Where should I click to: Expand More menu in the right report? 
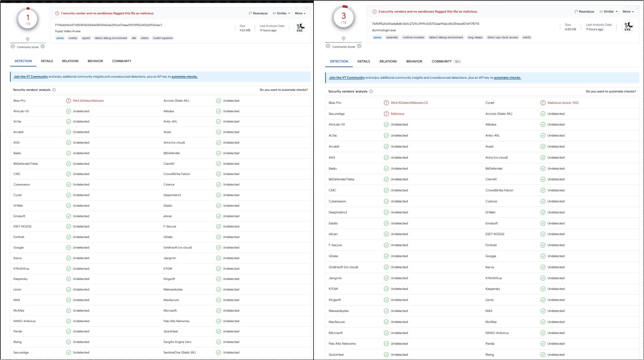pos(628,11)
